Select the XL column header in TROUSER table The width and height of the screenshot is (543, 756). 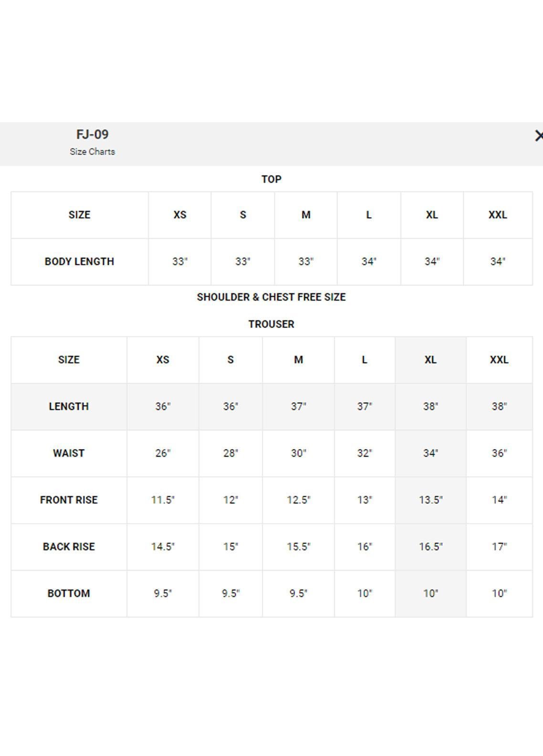coord(430,360)
